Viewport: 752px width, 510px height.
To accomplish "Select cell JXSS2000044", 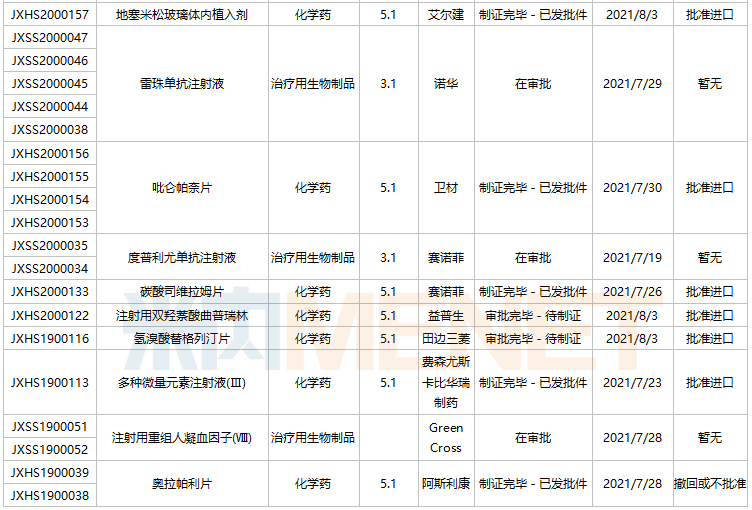I will pos(50,107).
